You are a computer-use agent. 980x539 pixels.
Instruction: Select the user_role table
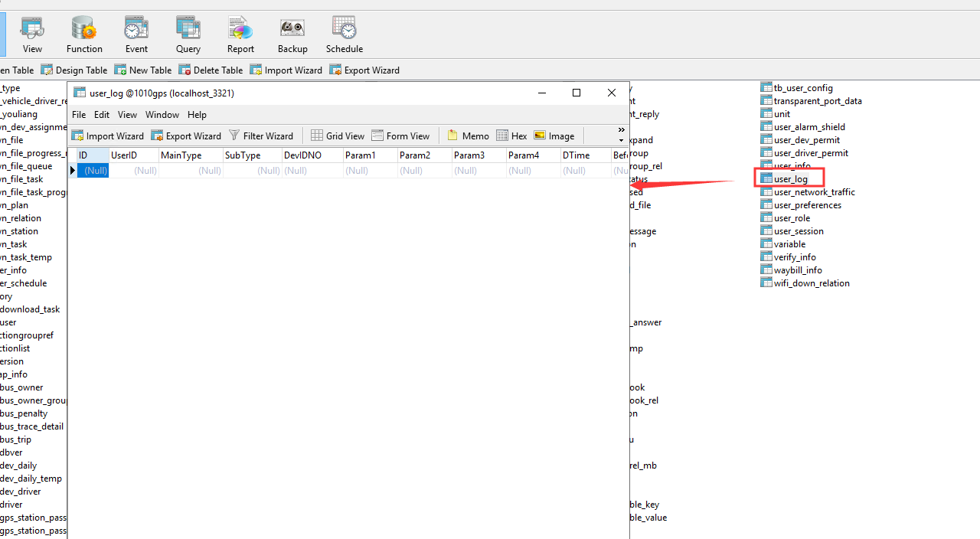click(x=785, y=218)
